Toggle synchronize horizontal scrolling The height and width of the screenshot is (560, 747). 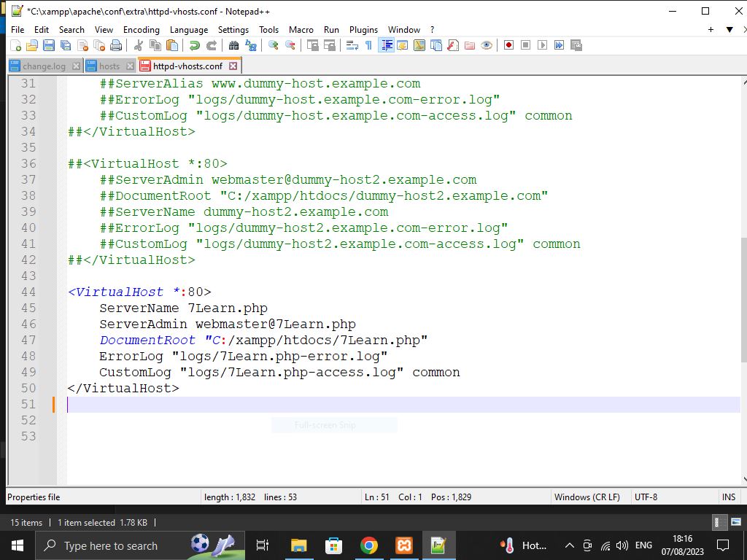click(329, 45)
